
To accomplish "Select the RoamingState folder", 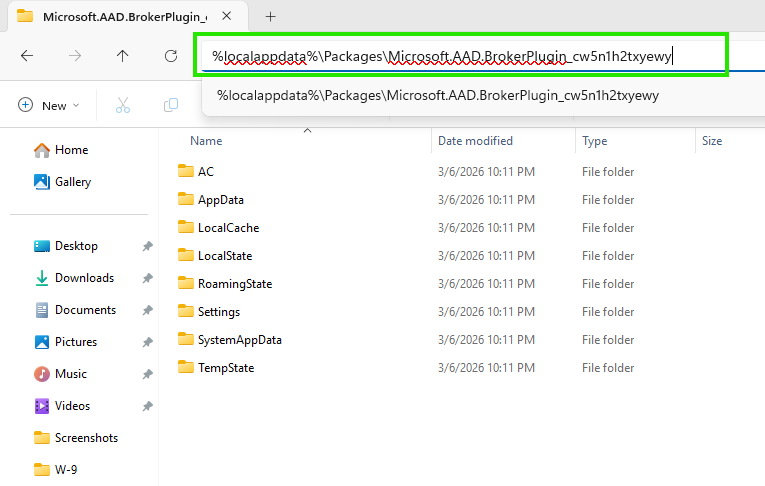I will point(235,284).
